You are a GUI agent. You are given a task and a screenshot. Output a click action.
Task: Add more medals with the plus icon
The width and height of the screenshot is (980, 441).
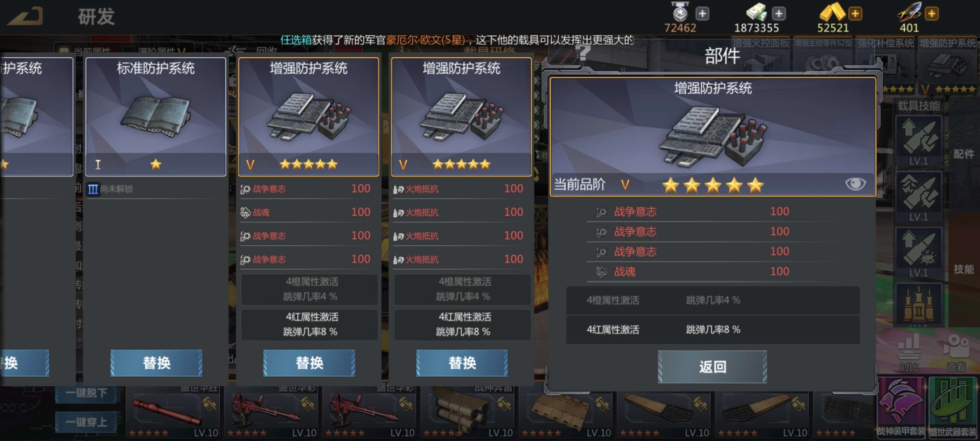702,14
